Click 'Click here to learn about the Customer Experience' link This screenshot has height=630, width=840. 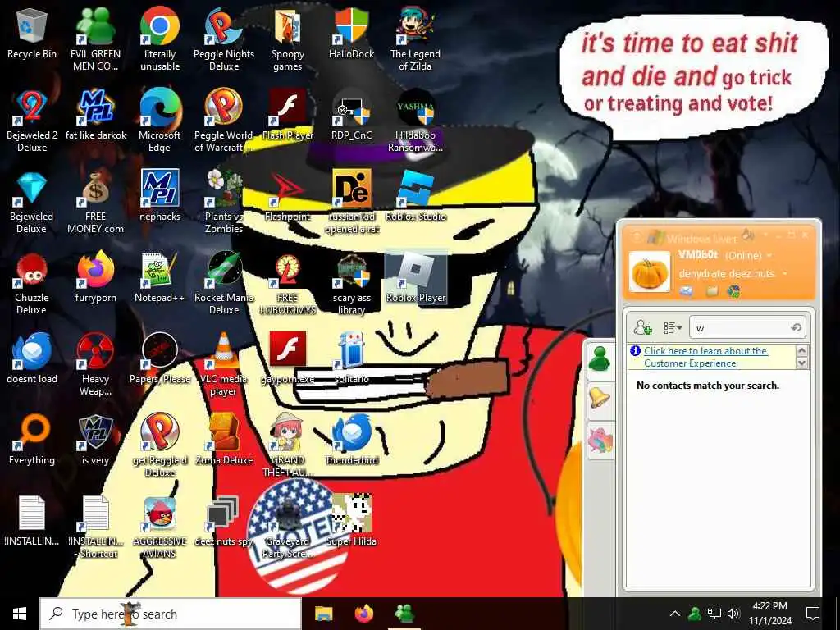705,357
